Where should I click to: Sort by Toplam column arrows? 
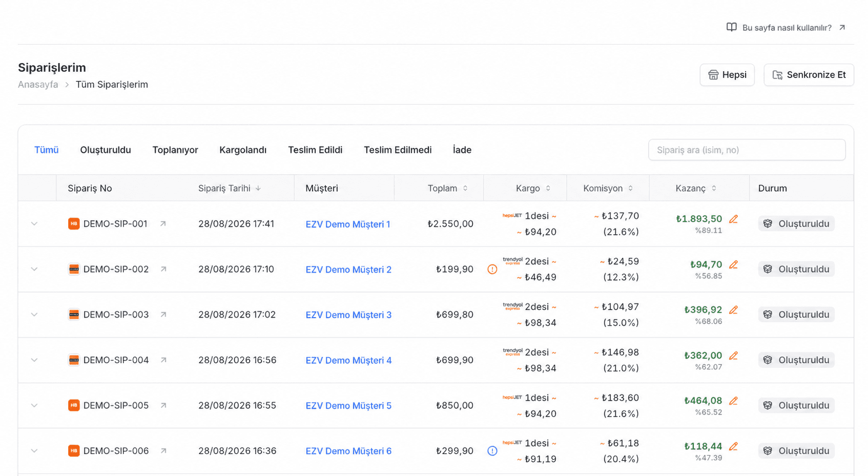click(x=465, y=189)
